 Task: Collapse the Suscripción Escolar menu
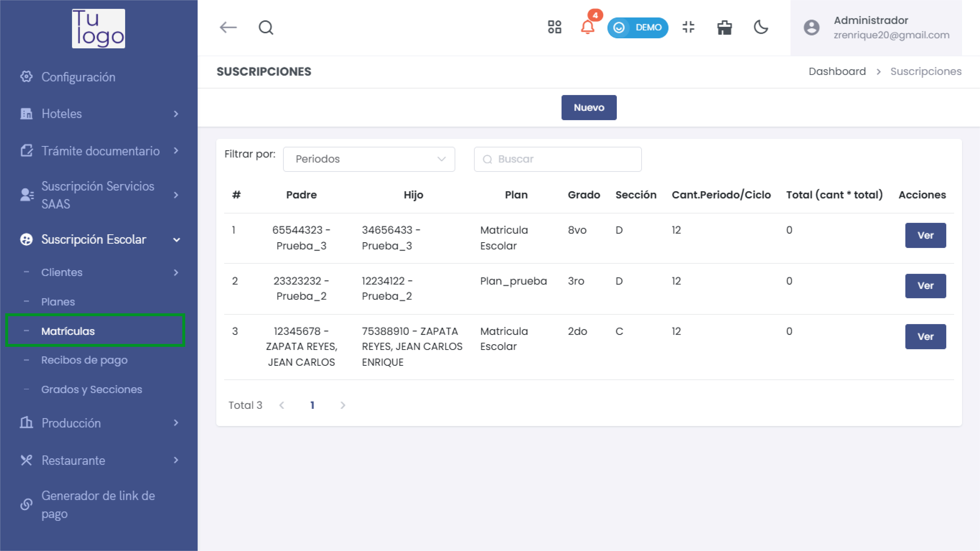[x=99, y=239]
